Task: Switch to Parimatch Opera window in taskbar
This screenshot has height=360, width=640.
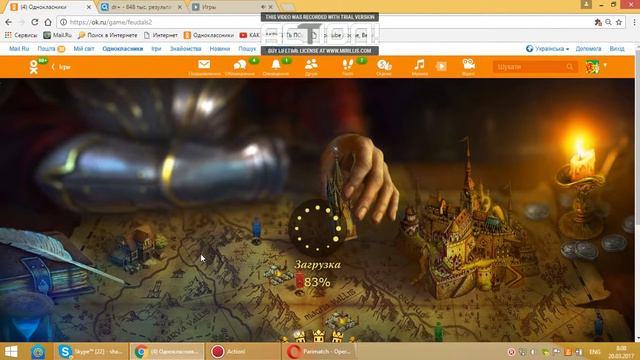Action: [319, 351]
